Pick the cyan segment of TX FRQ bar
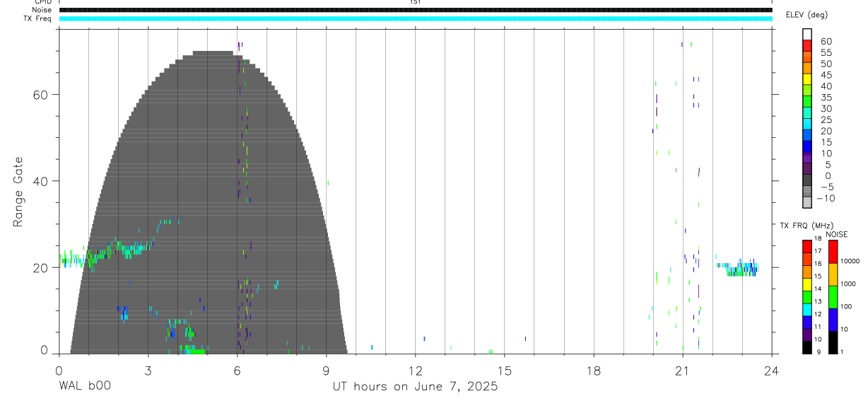Viewport: 868px width, 401px height. coord(807,309)
